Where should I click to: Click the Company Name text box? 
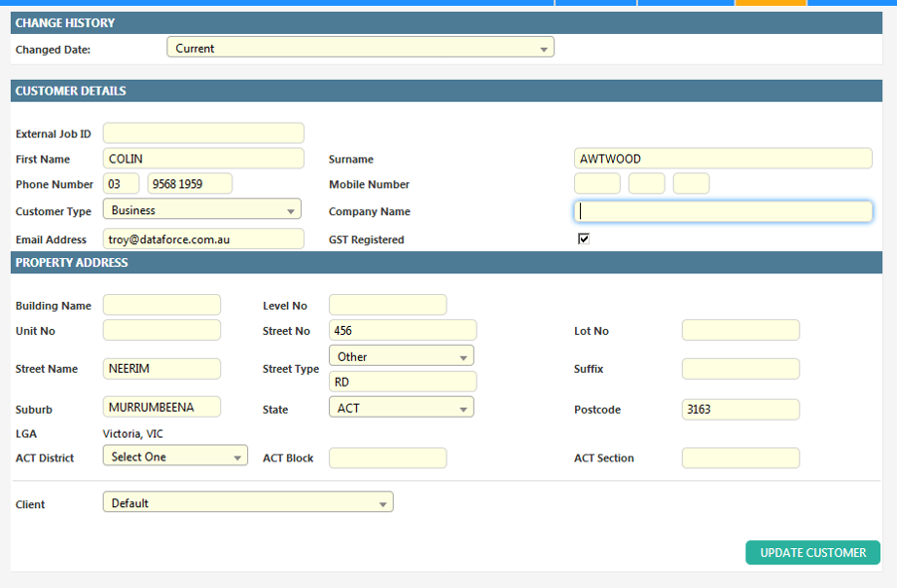tap(723, 211)
